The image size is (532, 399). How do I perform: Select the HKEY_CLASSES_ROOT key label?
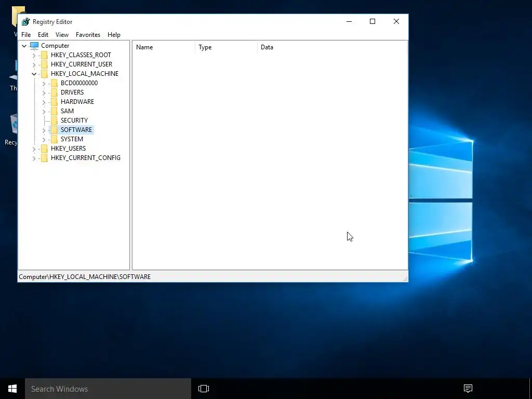[x=81, y=55]
